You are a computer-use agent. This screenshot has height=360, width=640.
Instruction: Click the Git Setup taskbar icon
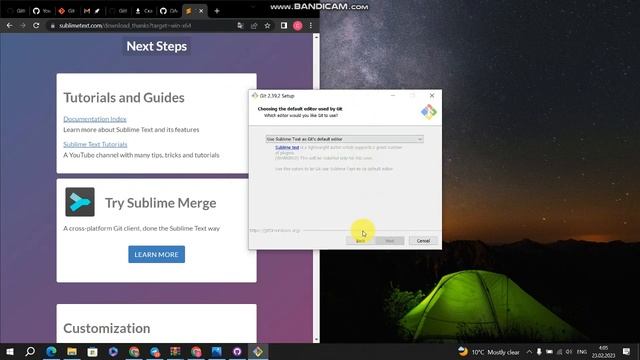point(258,351)
